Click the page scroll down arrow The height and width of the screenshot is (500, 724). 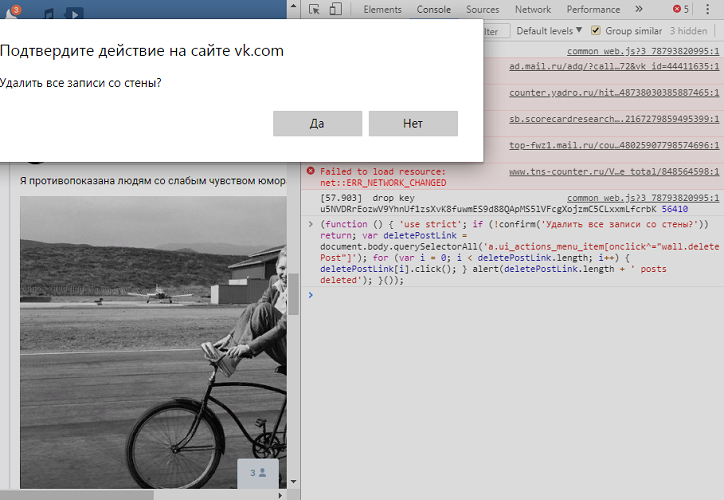(x=293, y=482)
